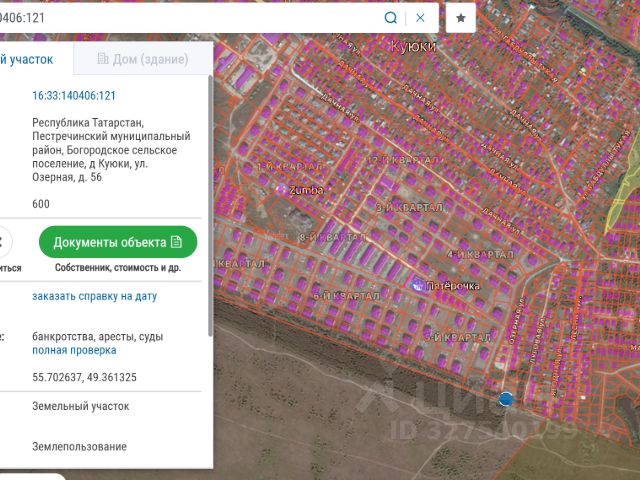Click the Собственник, стоимость и др. caption
Viewport: 640px width, 480px height.
(118, 268)
